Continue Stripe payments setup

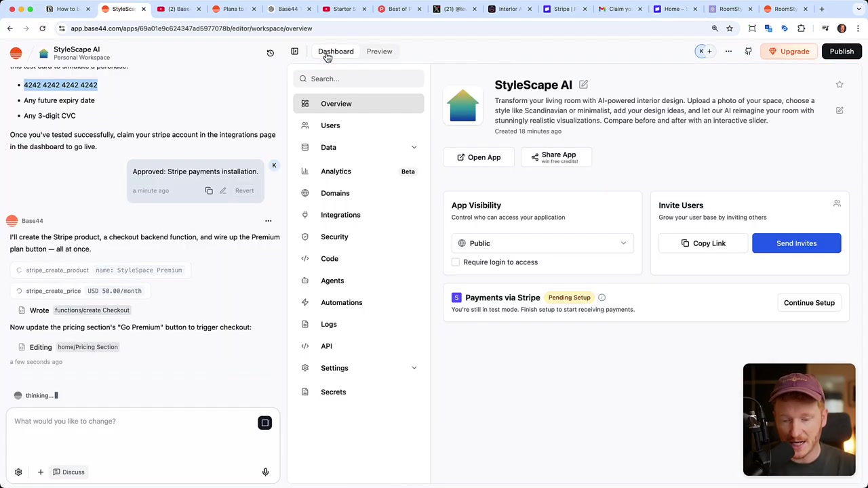click(x=809, y=303)
